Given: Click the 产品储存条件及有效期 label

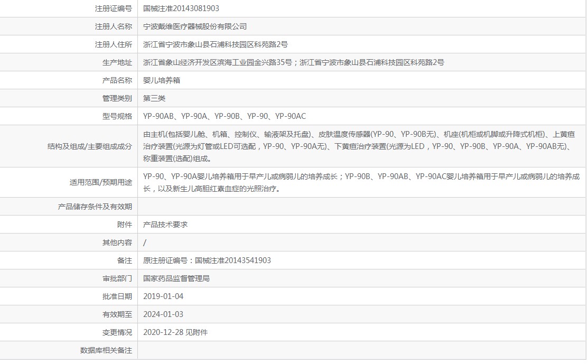Looking at the screenshot, I should 95,207.
